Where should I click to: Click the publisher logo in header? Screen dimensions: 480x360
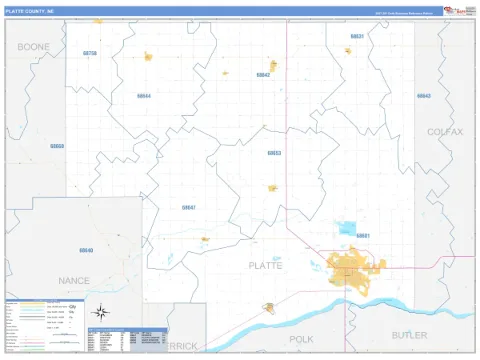pyautogui.click(x=459, y=11)
